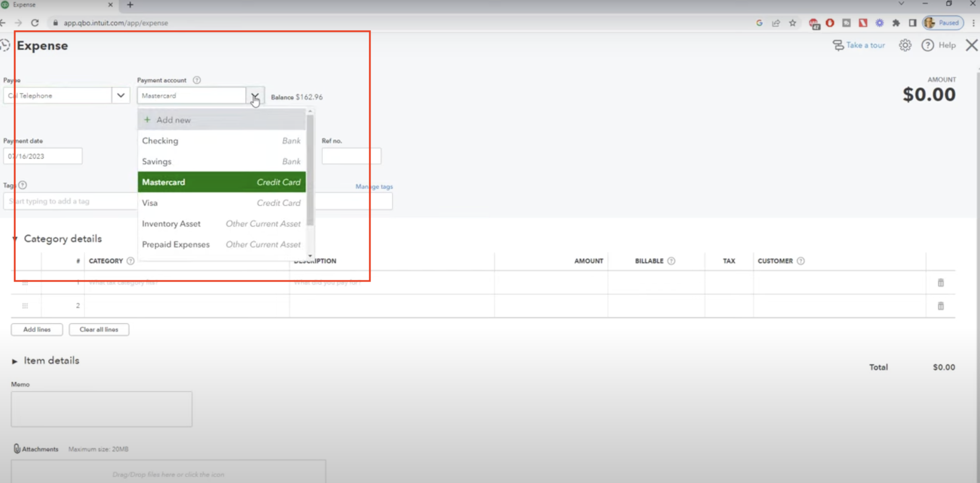Open the QuickBooks settings gear
Screen dimensions: 980x483
[904, 45]
